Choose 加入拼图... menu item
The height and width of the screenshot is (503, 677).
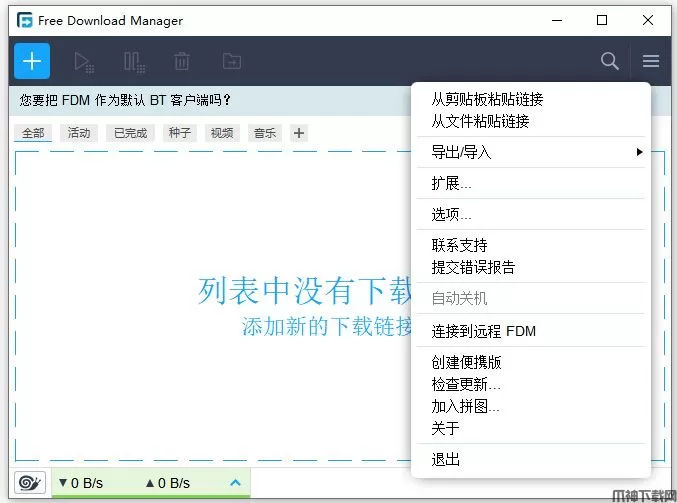tap(465, 406)
